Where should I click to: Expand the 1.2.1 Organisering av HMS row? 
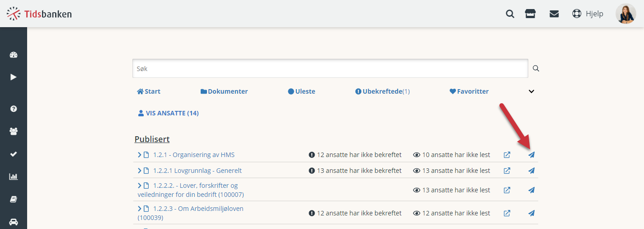pyautogui.click(x=140, y=155)
